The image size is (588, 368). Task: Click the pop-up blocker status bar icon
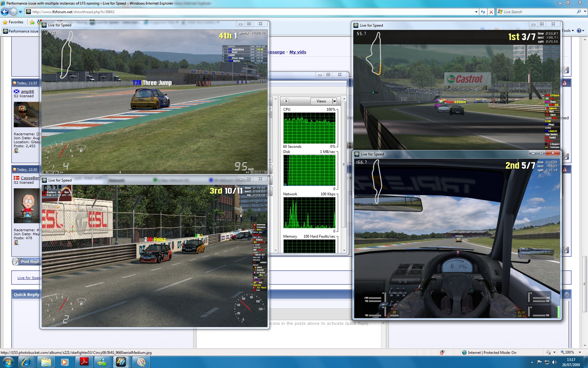pyautogui.click(x=442, y=353)
